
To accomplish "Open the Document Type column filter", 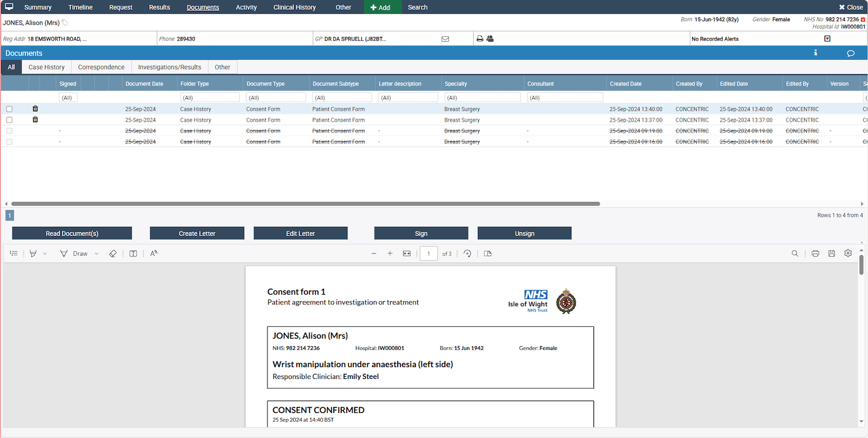I will [x=276, y=98].
